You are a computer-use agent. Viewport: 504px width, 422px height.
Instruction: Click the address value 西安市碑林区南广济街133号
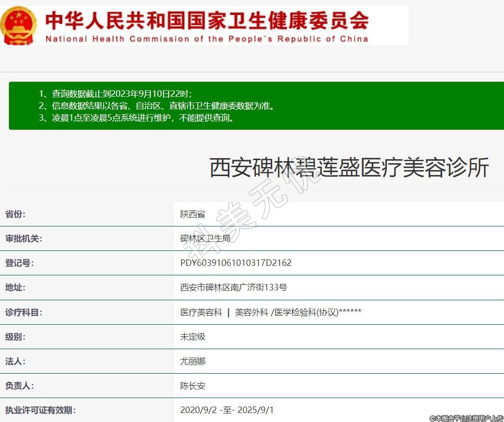tap(233, 287)
